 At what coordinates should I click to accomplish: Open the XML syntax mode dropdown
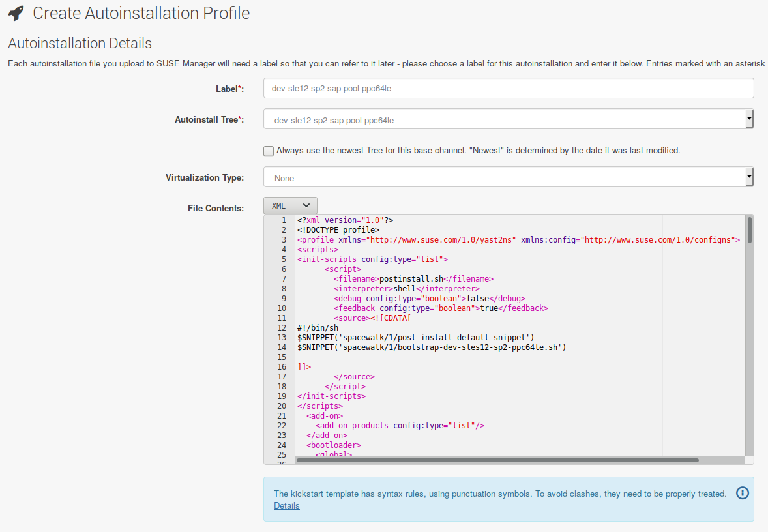(x=289, y=205)
